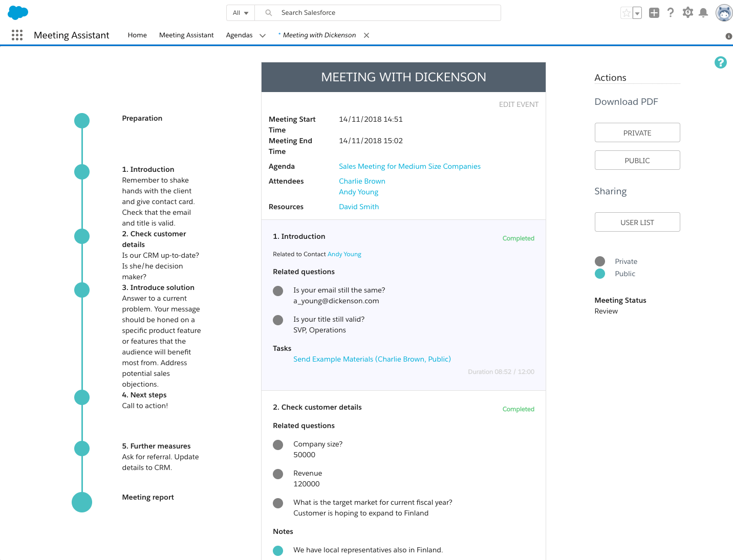The height and width of the screenshot is (560, 733).
Task: Click the Completed status of Check customer details
Action: [x=518, y=409]
